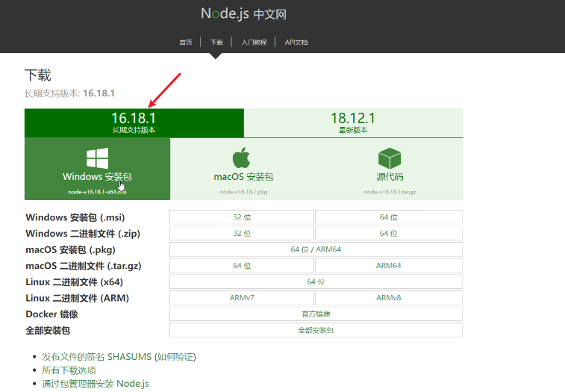Choose ARMv7 Linux binary
The image size is (565, 392).
(x=242, y=298)
